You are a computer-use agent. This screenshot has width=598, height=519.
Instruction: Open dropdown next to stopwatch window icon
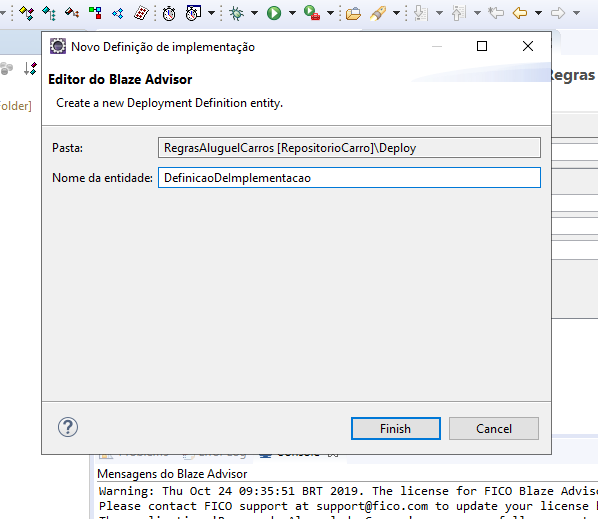[x=211, y=13]
